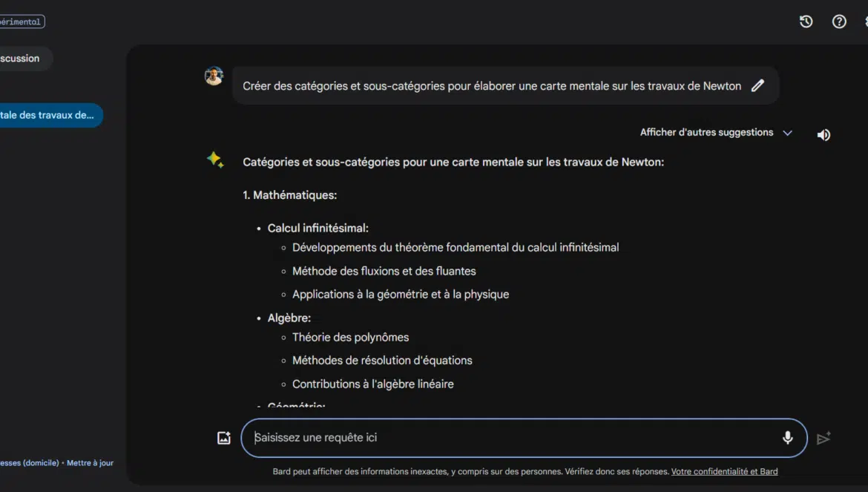The width and height of the screenshot is (868, 492).
Task: Open the Bard activity history icon
Action: pos(806,22)
